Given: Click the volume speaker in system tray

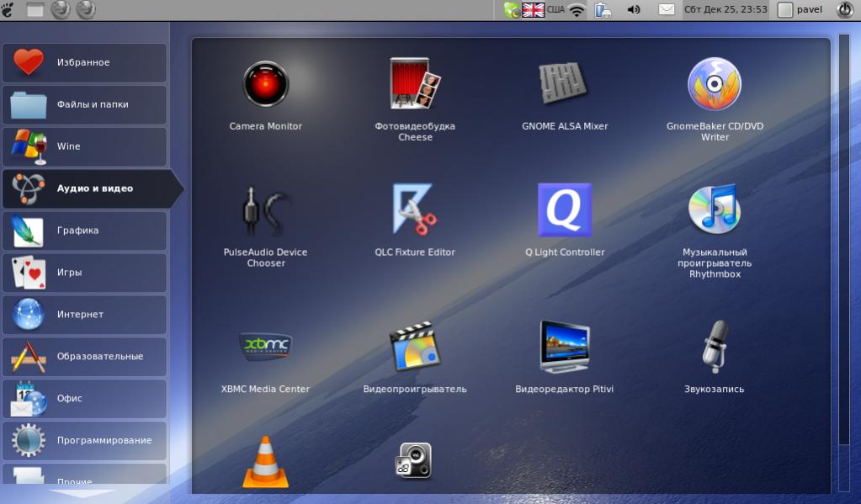Looking at the screenshot, I should click(x=634, y=10).
